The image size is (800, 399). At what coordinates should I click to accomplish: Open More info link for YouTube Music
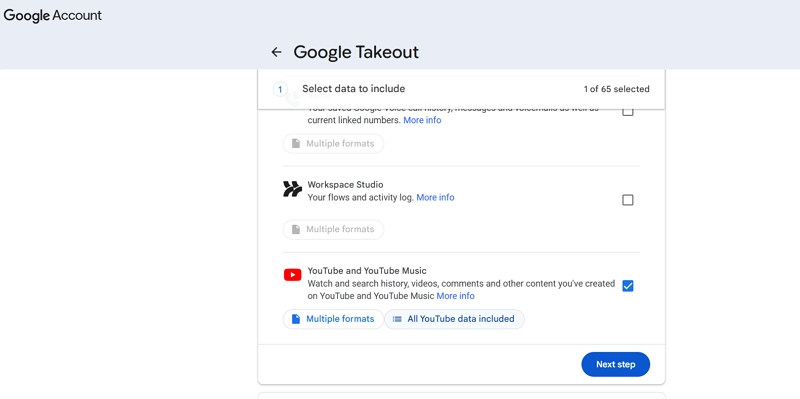(x=456, y=296)
